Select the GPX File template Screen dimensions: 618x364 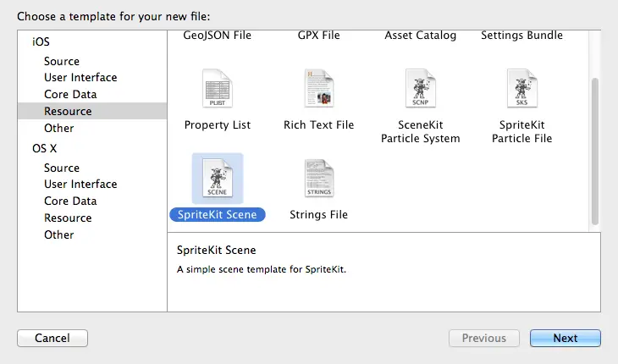[x=318, y=36]
